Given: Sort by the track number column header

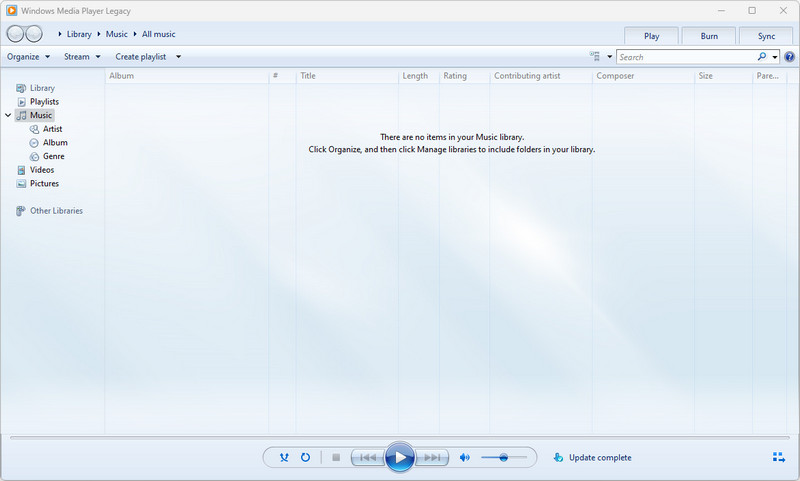Looking at the screenshot, I should coord(282,76).
